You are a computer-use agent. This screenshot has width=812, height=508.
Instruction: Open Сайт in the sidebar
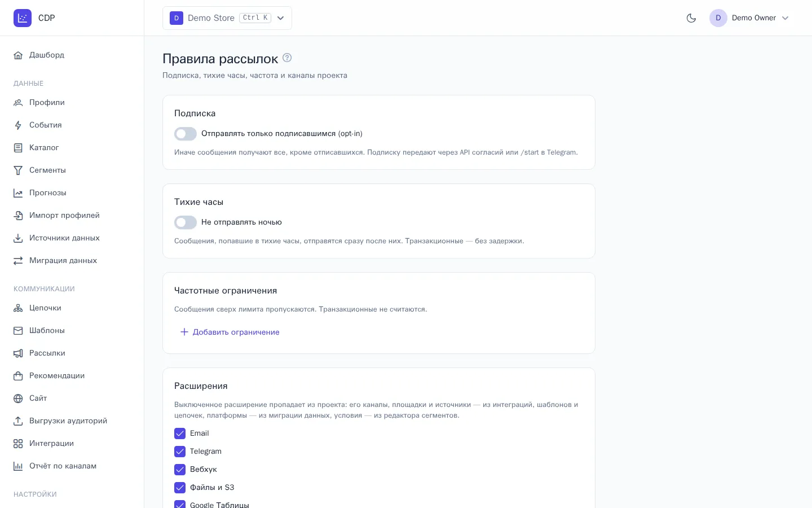tap(72, 398)
